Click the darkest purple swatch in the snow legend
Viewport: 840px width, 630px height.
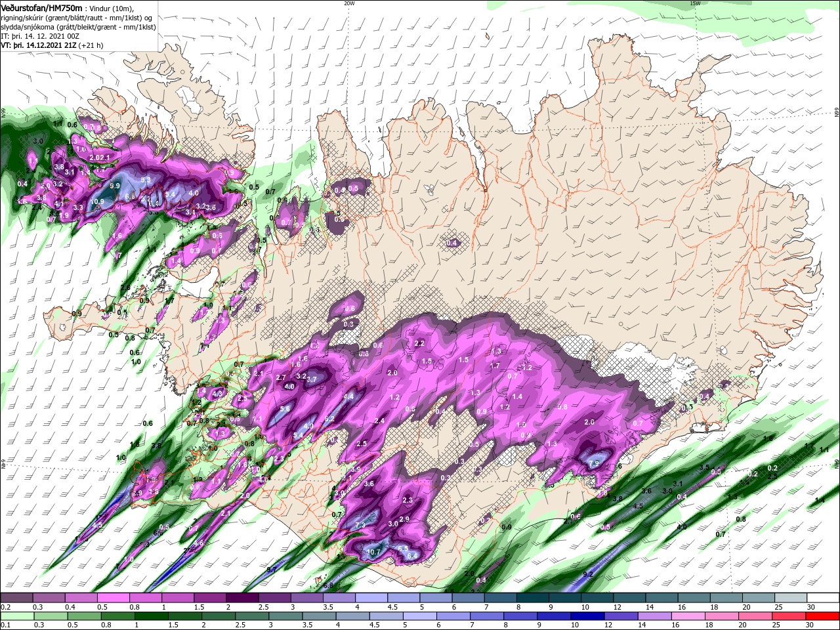243,598
